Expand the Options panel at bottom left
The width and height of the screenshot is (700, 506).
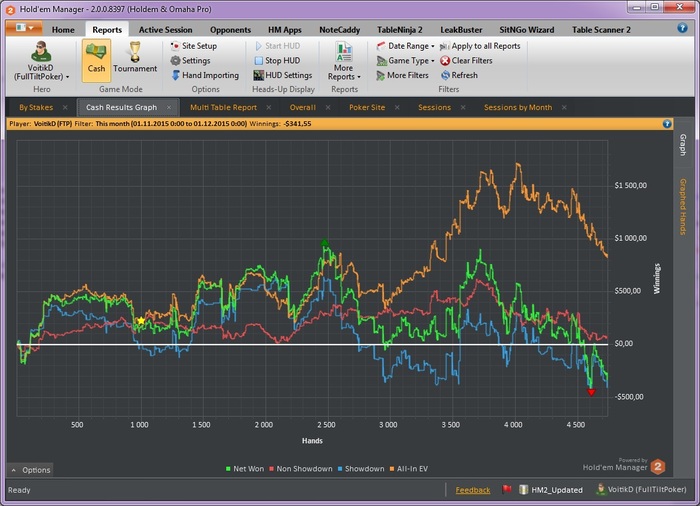(30, 470)
